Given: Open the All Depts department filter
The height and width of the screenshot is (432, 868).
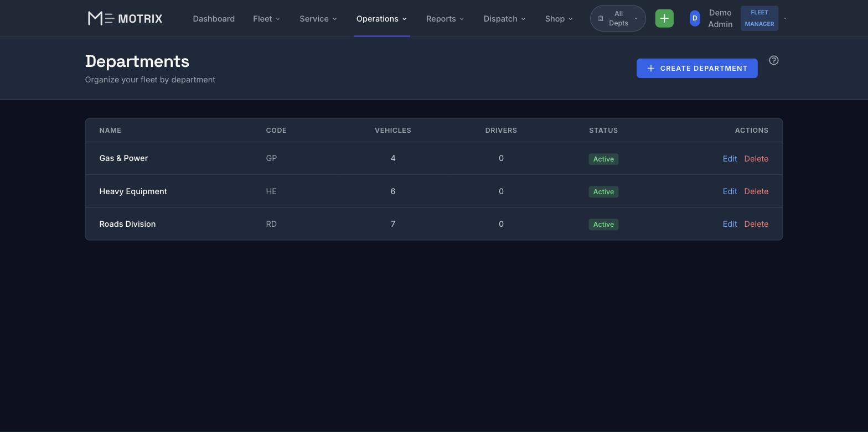Looking at the screenshot, I should (x=618, y=18).
